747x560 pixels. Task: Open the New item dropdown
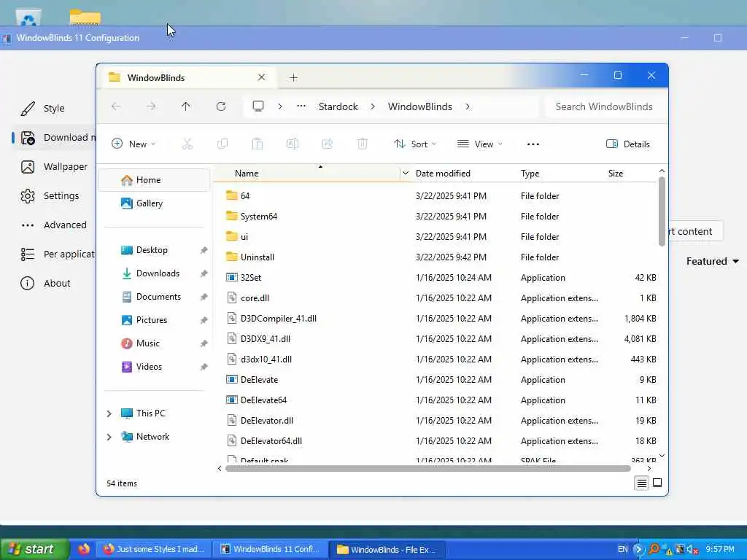[x=133, y=144]
